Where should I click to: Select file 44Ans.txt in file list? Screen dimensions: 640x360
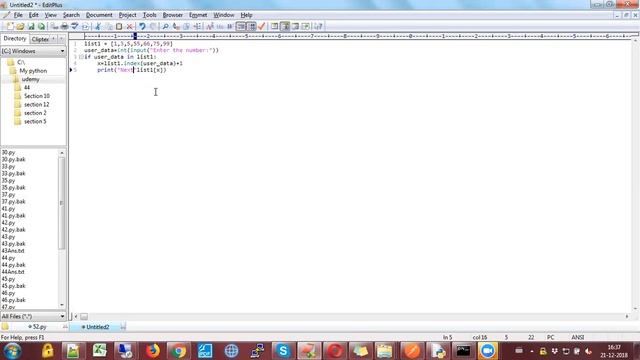click(x=13, y=272)
